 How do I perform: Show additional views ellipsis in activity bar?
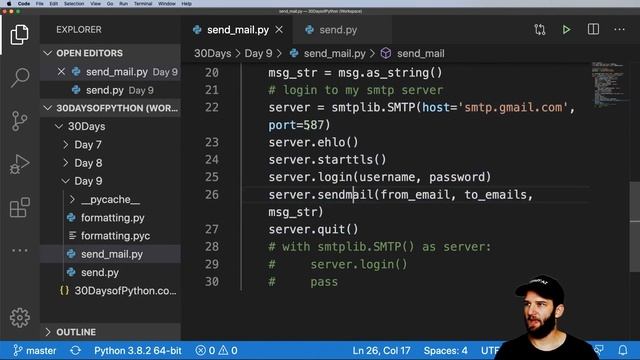click(20, 250)
